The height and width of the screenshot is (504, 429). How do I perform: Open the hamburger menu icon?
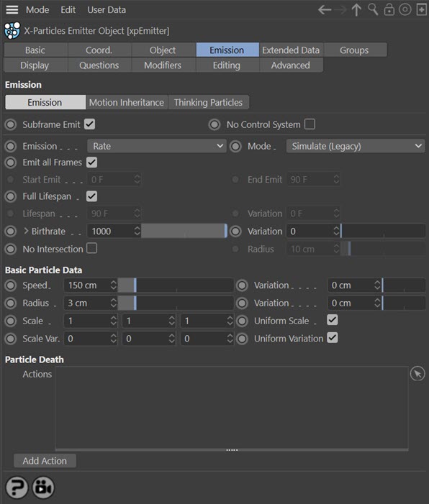coord(12,9)
